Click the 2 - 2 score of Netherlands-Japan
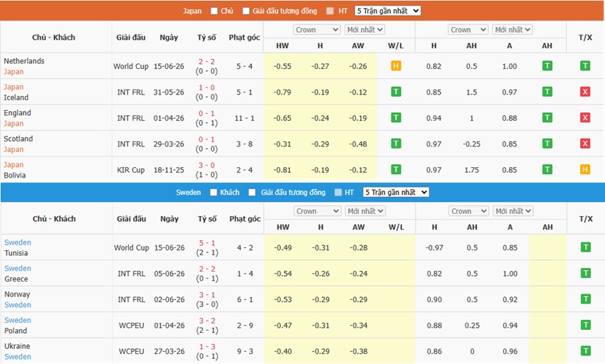This screenshot has height=364, width=605. pyautogui.click(x=206, y=61)
